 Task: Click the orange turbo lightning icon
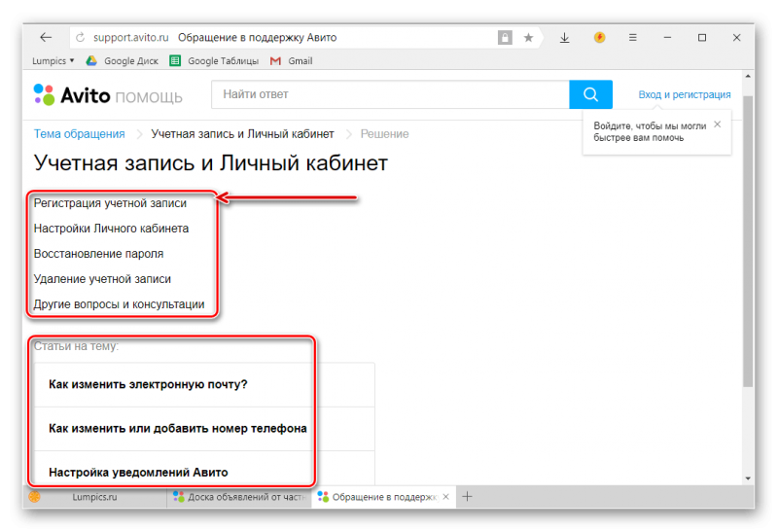click(x=599, y=37)
